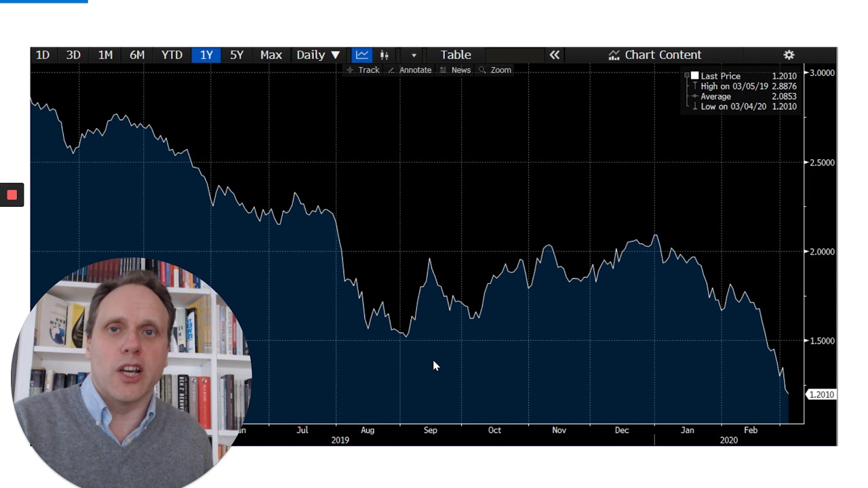Click the 3.0000 axis label
Viewport: 868px width, 488px height.
pos(823,73)
